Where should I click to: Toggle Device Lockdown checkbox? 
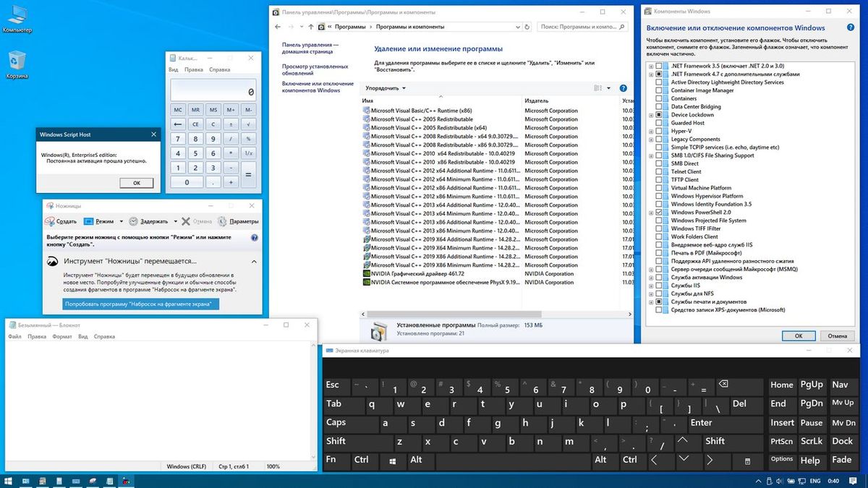(x=658, y=115)
